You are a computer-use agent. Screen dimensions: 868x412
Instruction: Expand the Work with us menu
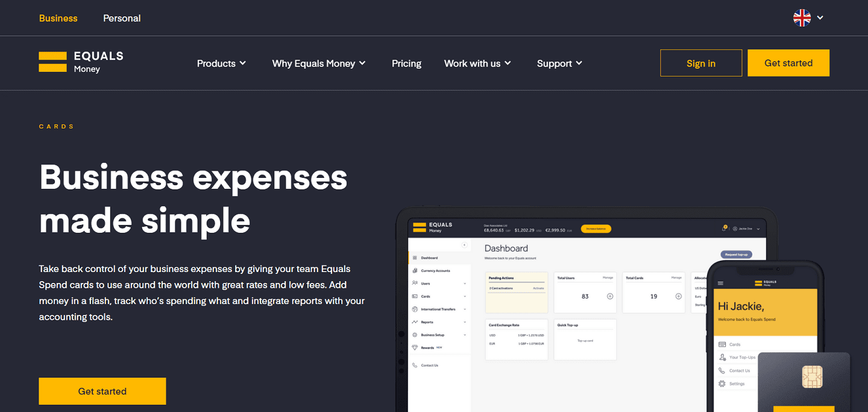(477, 63)
